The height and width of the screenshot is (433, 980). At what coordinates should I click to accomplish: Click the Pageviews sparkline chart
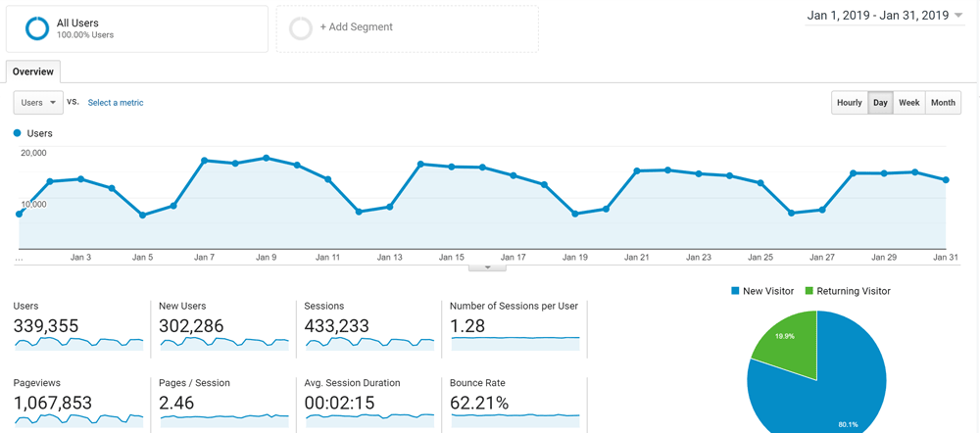[x=78, y=418]
